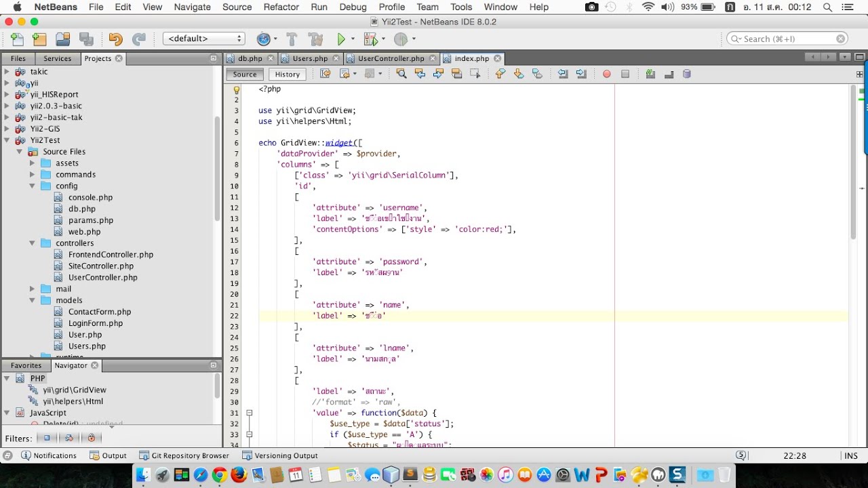868x488 pixels.
Task: Collapse code fold at line 31
Action: [x=249, y=413]
